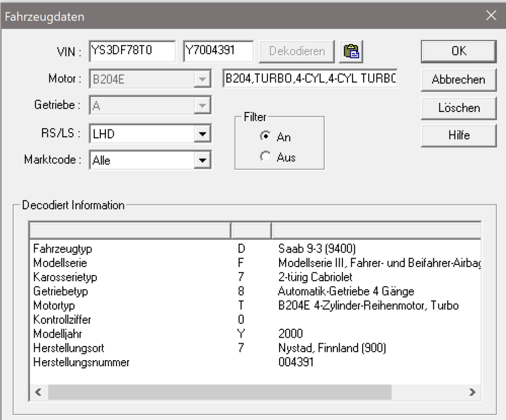Click B204E 4-Zylinder-Reihenmotor, Turbo text
This screenshot has height=420, width=506.
(368, 306)
